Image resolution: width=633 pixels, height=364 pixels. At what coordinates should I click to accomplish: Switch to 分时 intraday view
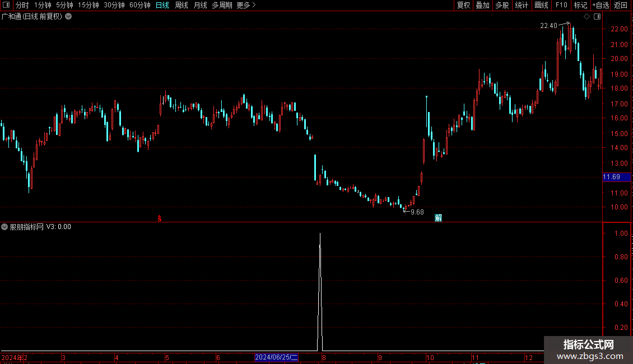pos(22,5)
